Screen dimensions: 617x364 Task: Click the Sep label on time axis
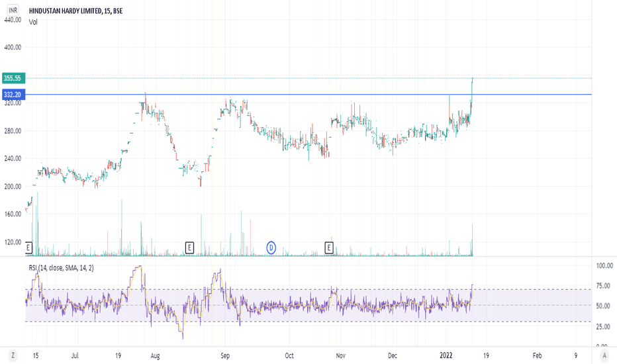225,356
